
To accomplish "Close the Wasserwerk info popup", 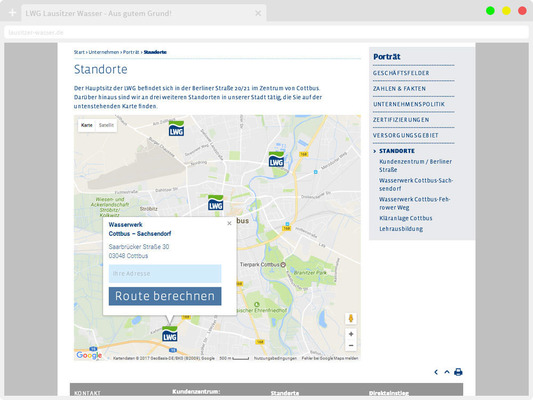I will (x=229, y=223).
